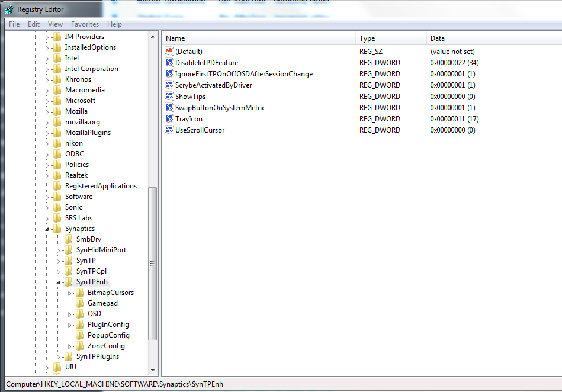
Task: Select the InstalledOptions key name
Action: tap(91, 47)
